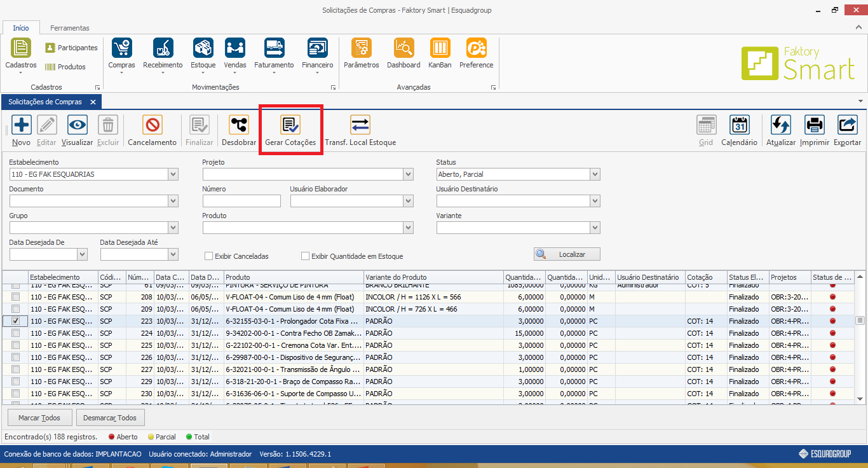
Task: Click the Marcar Todos button
Action: coord(39,418)
